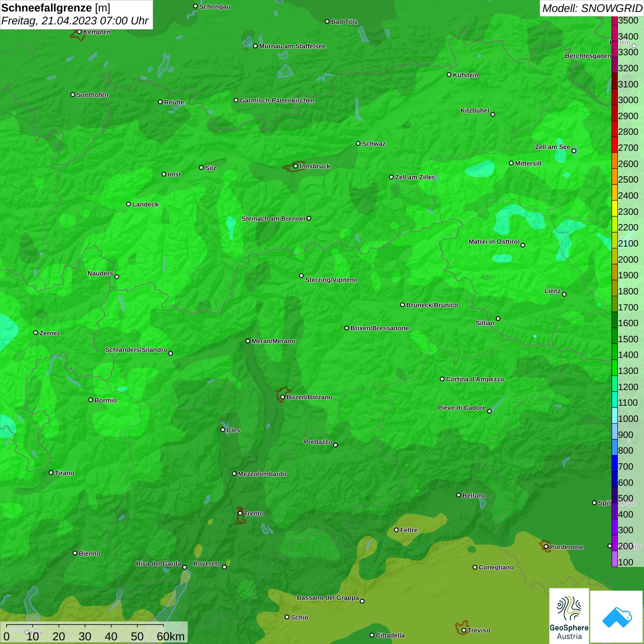Viewport: 644px width, 644px height.
Task: Select the 100 m violet legend swatch
Action: (615, 559)
